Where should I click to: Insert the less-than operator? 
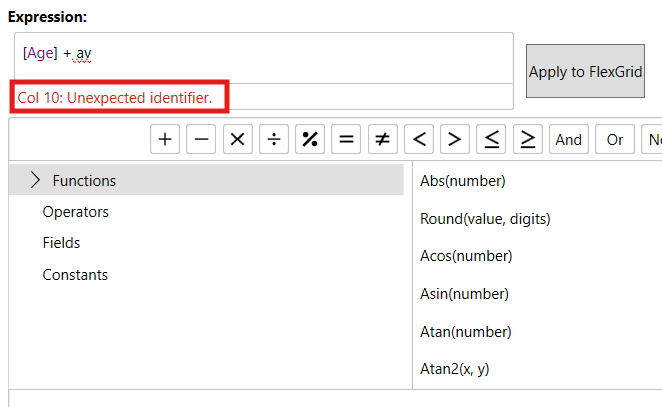coord(419,140)
